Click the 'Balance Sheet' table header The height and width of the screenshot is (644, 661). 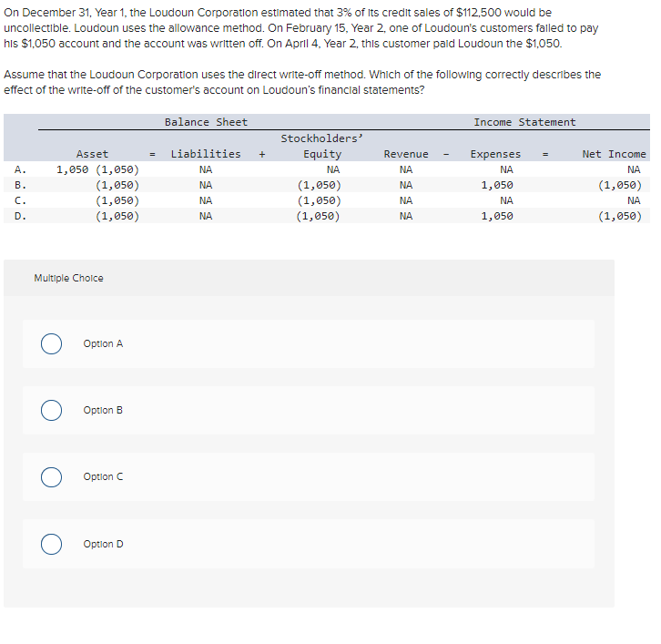(x=206, y=122)
